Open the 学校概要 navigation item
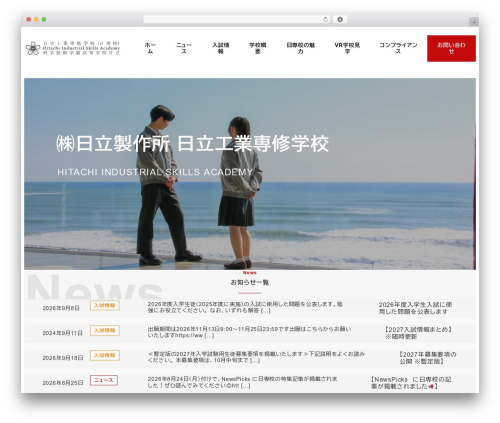 [258, 48]
